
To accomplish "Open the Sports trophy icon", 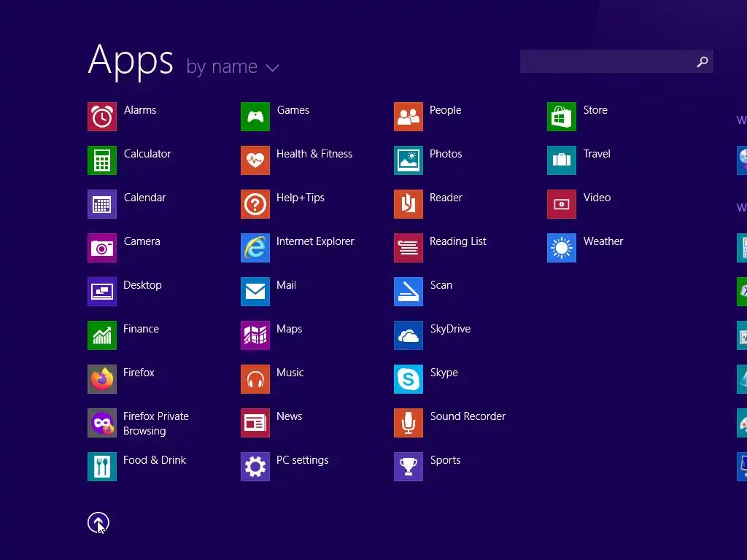I will [x=409, y=467].
